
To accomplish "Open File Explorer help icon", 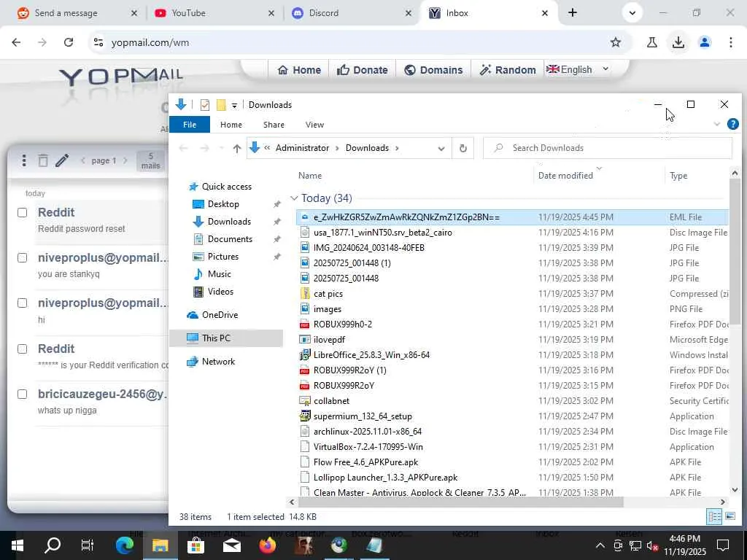I will (x=732, y=124).
